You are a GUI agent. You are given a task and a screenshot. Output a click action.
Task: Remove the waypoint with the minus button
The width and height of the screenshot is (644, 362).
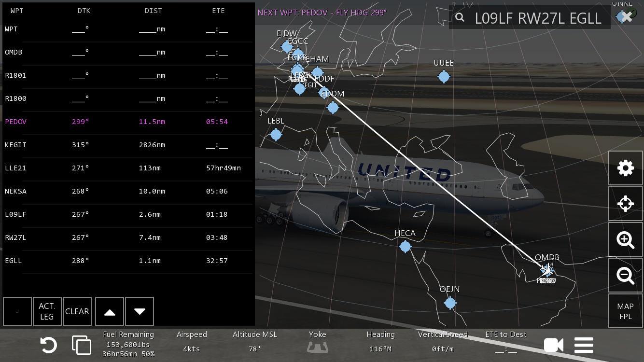pyautogui.click(x=17, y=311)
